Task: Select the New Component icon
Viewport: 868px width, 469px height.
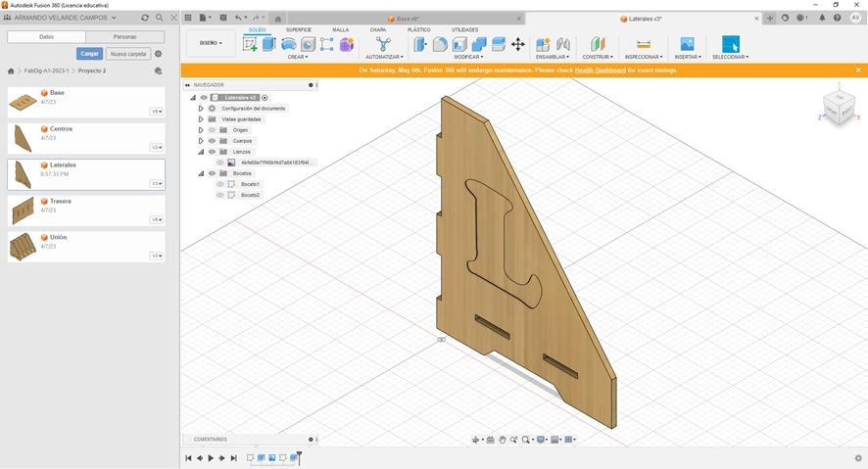Action: tap(543, 44)
